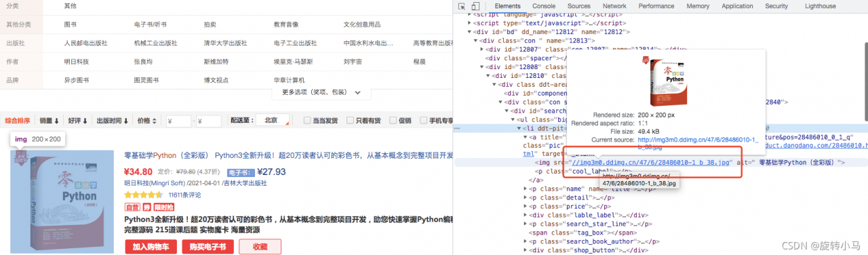Sort results by 销量
The width and height of the screenshot is (868, 255).
pyautogui.click(x=49, y=121)
